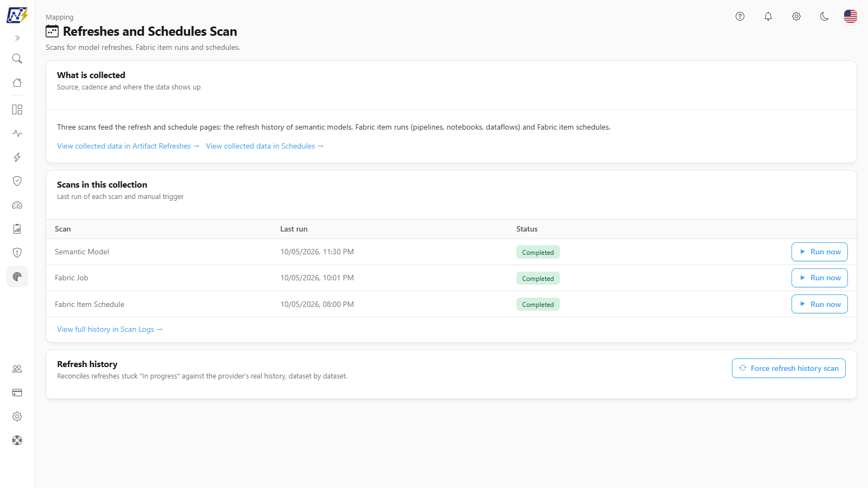Select the highlighted fingerprint mapping icon

point(17,277)
